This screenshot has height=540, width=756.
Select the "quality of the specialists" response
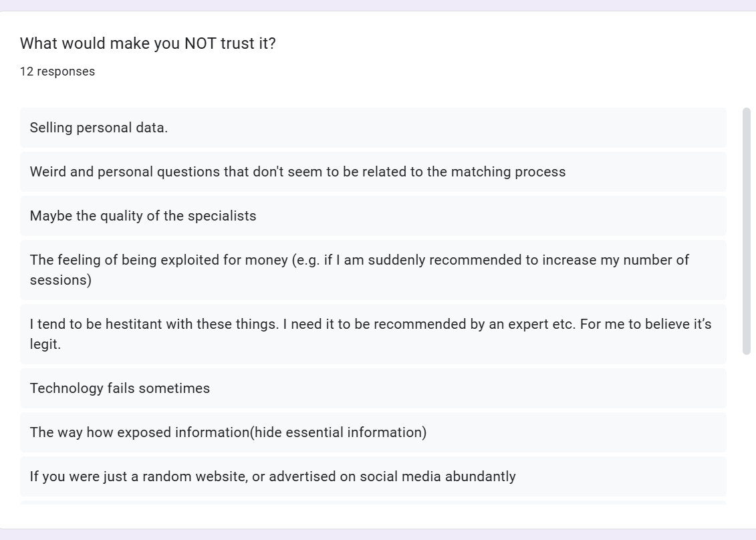point(143,216)
